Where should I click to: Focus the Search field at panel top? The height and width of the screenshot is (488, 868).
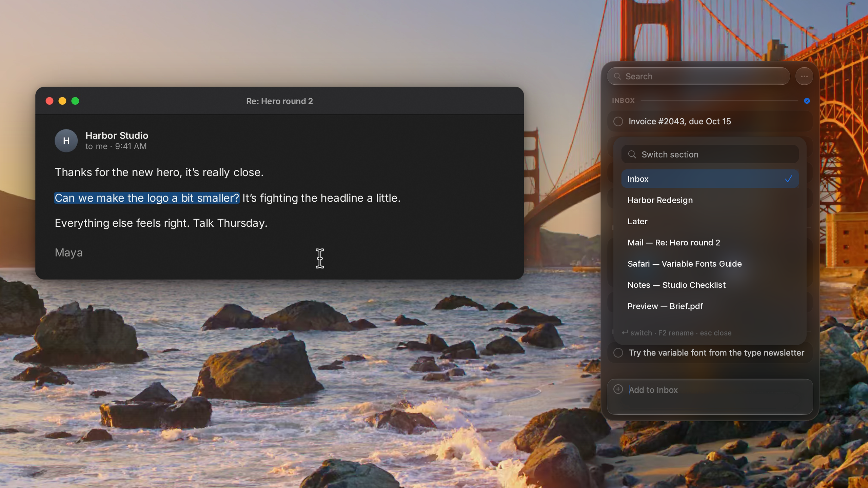click(698, 76)
